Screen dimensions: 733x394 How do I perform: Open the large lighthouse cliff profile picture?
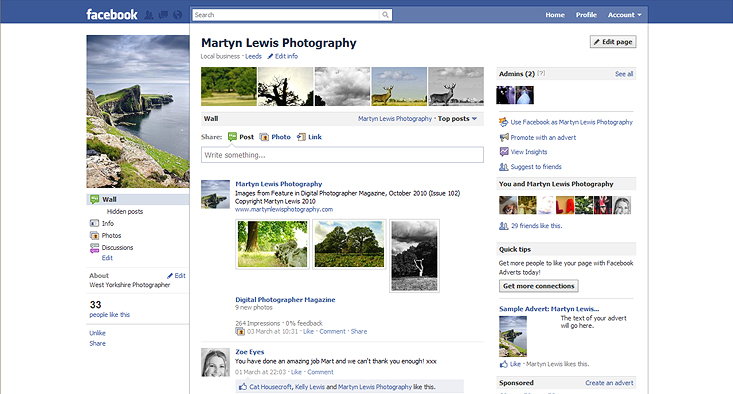[x=137, y=111]
